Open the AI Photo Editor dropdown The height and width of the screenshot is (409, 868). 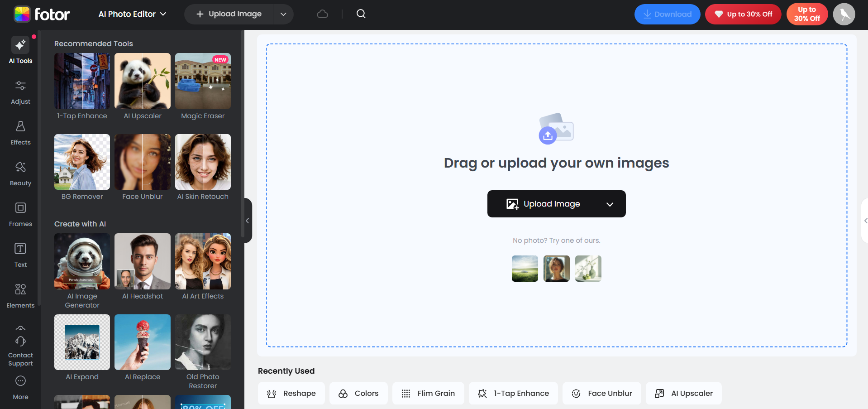pos(132,14)
